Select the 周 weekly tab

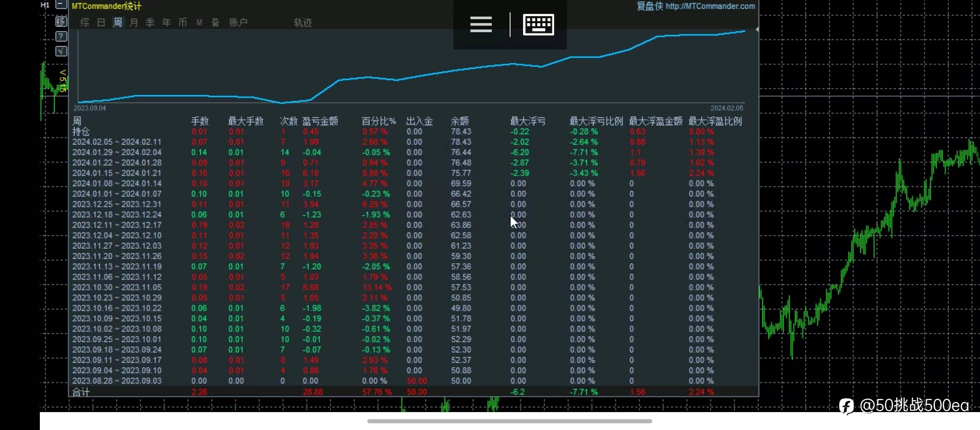pos(118,22)
